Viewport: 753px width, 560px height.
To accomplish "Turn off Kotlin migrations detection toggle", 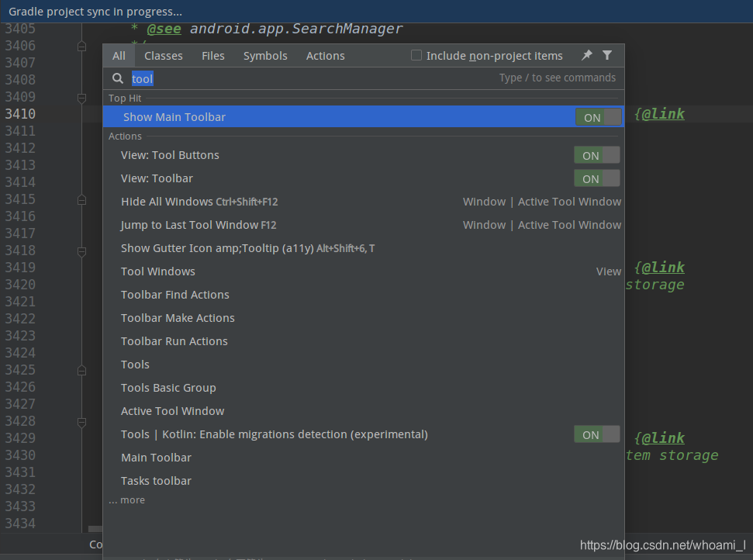I will coord(596,434).
